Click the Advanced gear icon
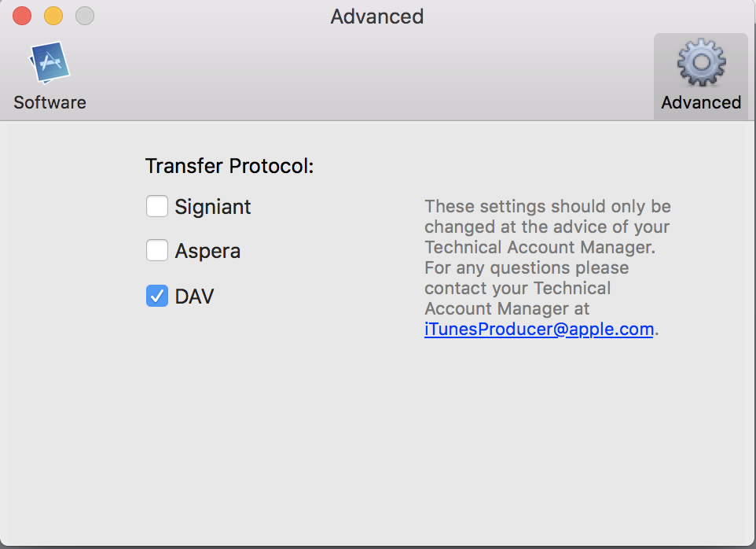 701,64
